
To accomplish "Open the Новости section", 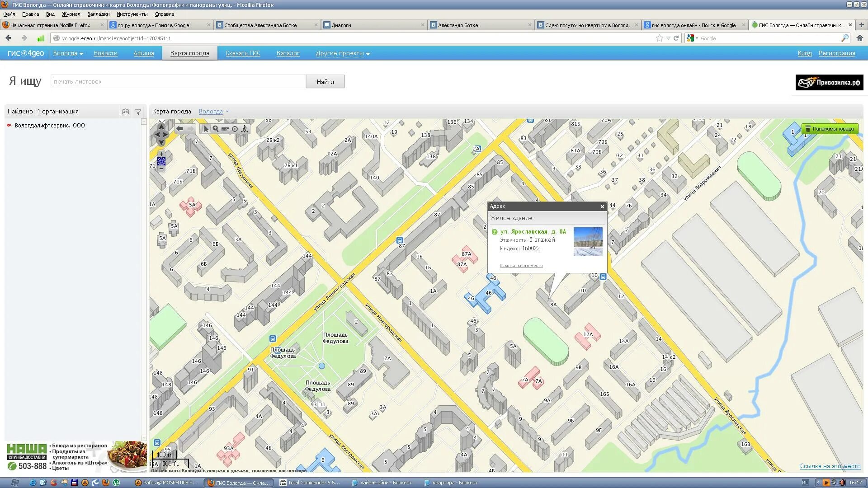I will point(105,53).
